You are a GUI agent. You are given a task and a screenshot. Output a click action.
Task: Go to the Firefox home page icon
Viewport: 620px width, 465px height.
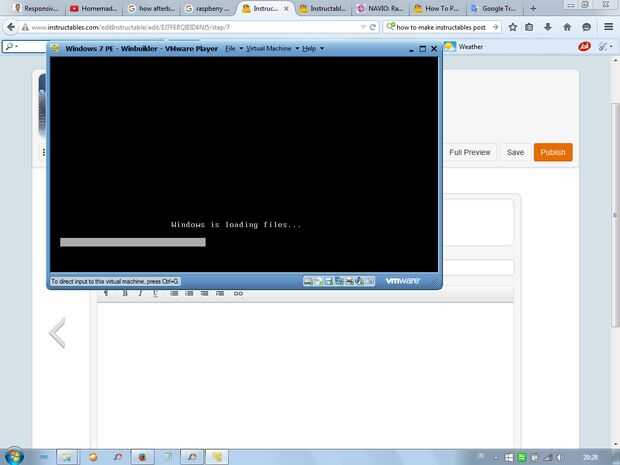567,27
